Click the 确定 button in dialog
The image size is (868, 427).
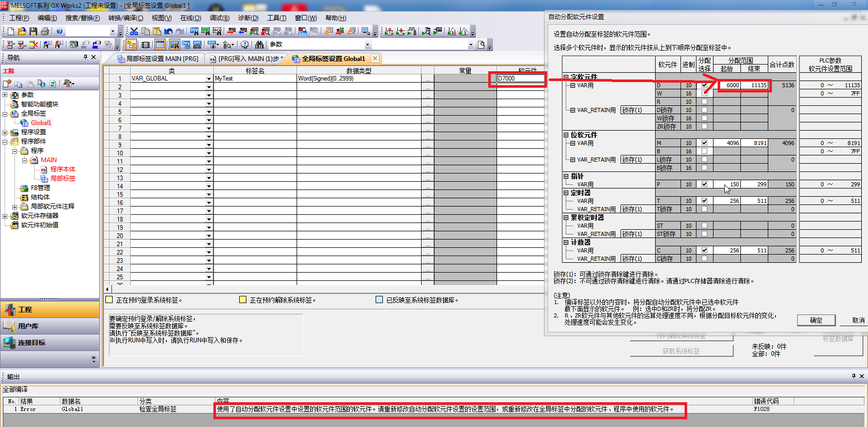(x=816, y=320)
